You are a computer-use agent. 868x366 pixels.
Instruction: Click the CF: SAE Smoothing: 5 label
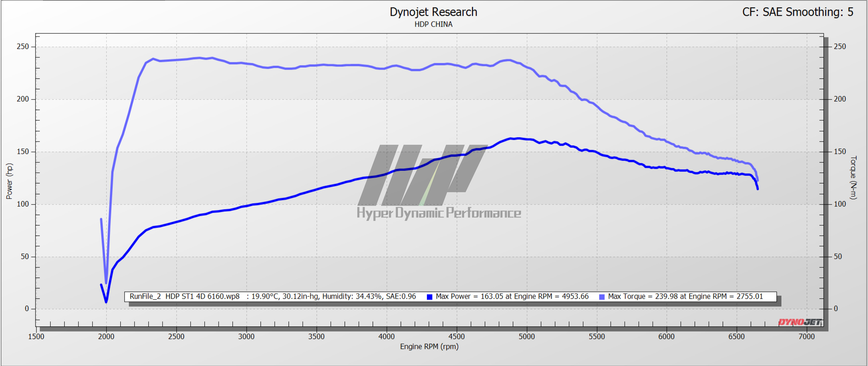[x=798, y=12]
